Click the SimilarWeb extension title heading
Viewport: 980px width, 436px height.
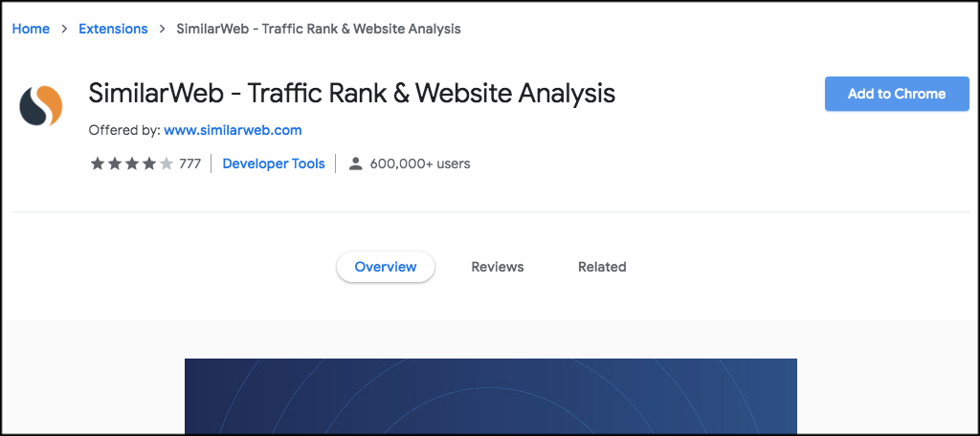pos(352,94)
